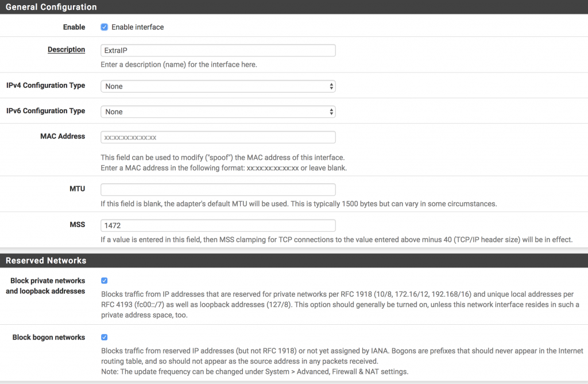Uncheck Block private networks and loopback addresses
Screen dimensions: 588x384
[x=105, y=281]
